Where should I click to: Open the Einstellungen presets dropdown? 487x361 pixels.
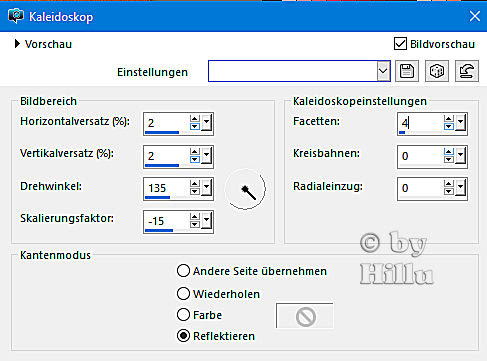click(383, 71)
